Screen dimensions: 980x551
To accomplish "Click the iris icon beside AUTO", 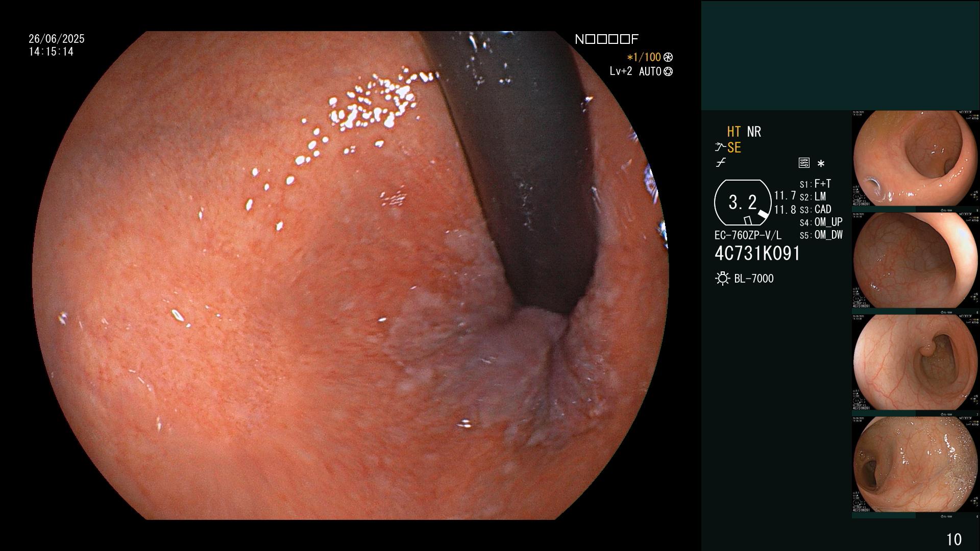I will click(x=668, y=72).
